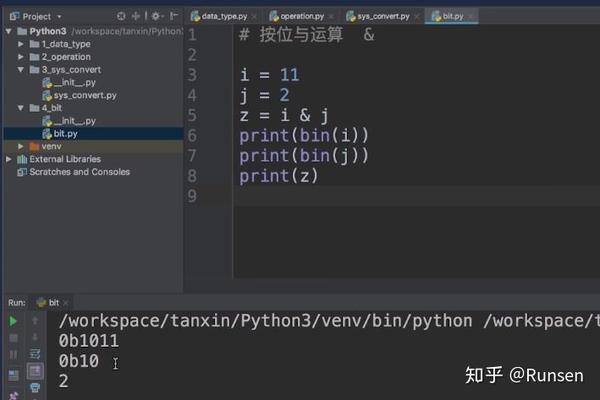Image resolution: width=600 pixels, height=400 pixels.
Task: Click the locate/scroll-from-source target icon
Action: (x=121, y=16)
